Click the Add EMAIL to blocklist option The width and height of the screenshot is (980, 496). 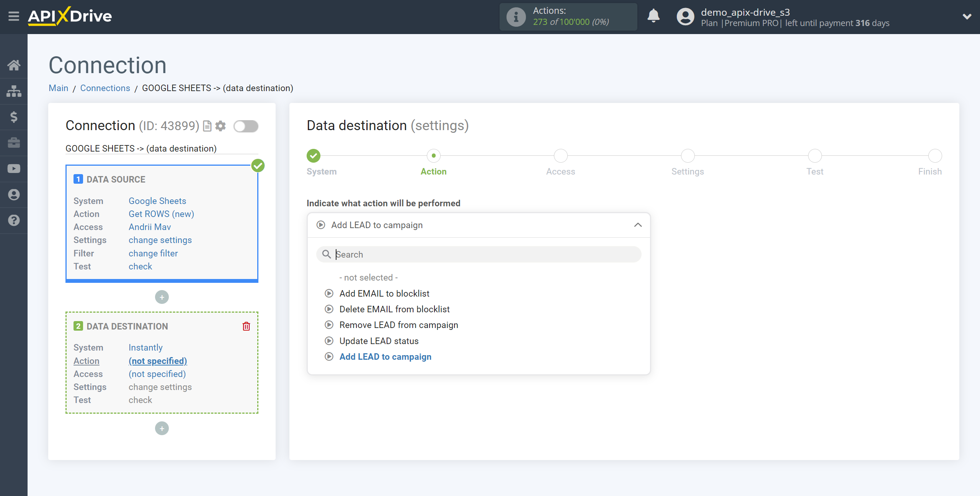pos(384,293)
